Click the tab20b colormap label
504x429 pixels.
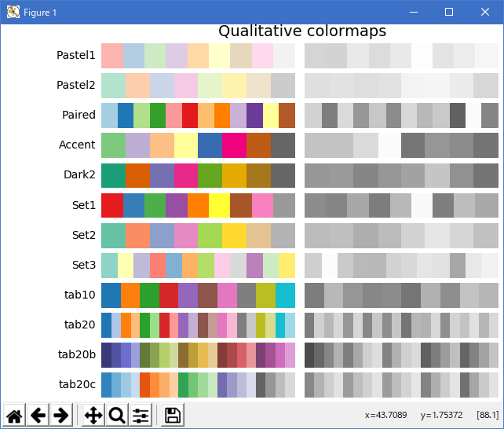click(77, 354)
